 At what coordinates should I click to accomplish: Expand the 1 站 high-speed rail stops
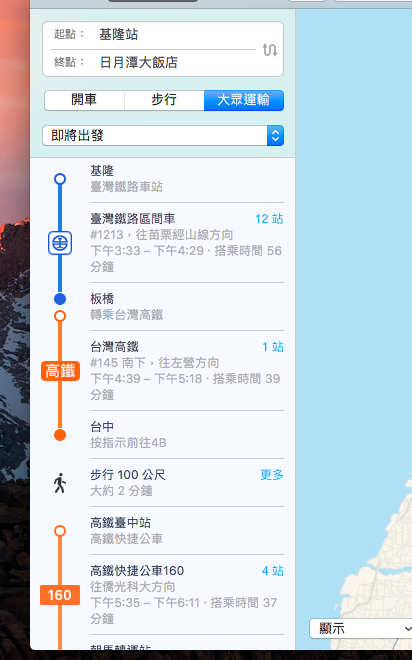pos(273,347)
